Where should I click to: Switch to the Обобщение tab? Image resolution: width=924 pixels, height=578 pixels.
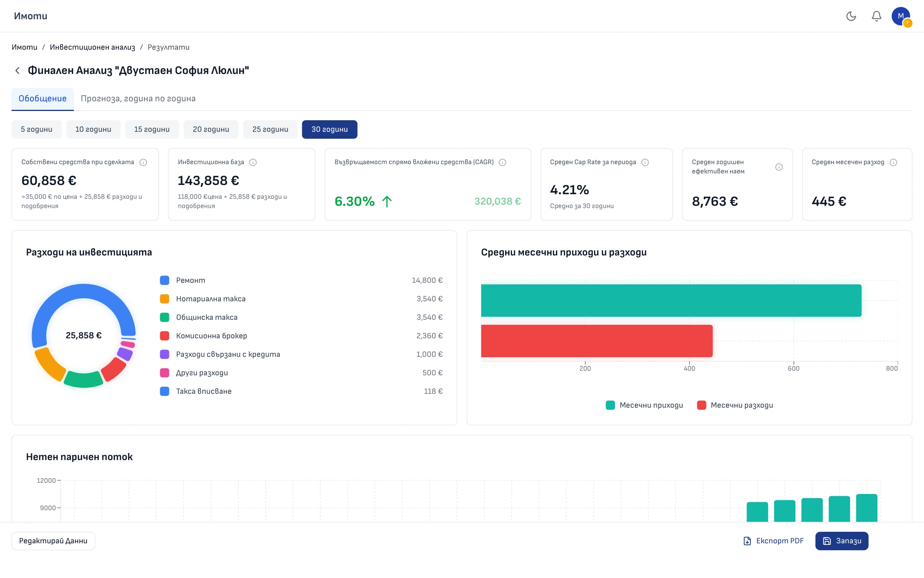tap(43, 99)
